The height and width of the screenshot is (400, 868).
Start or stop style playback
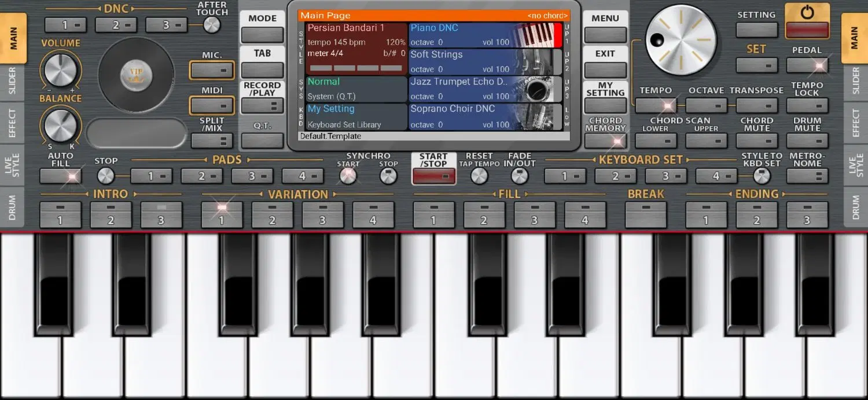pyautogui.click(x=433, y=176)
